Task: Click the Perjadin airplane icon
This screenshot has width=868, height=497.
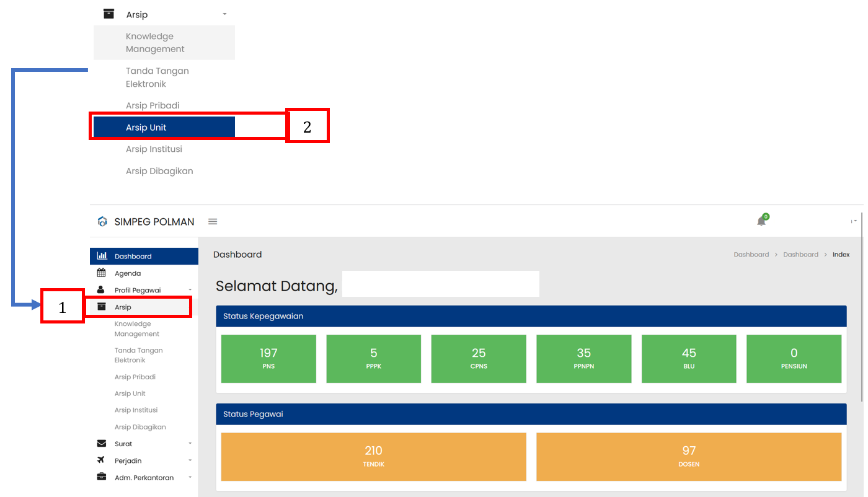Action: (102, 460)
